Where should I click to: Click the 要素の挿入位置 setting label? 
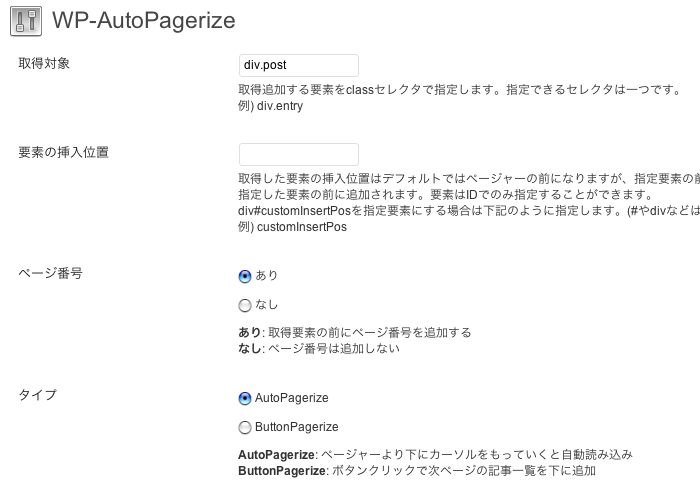coord(63,153)
